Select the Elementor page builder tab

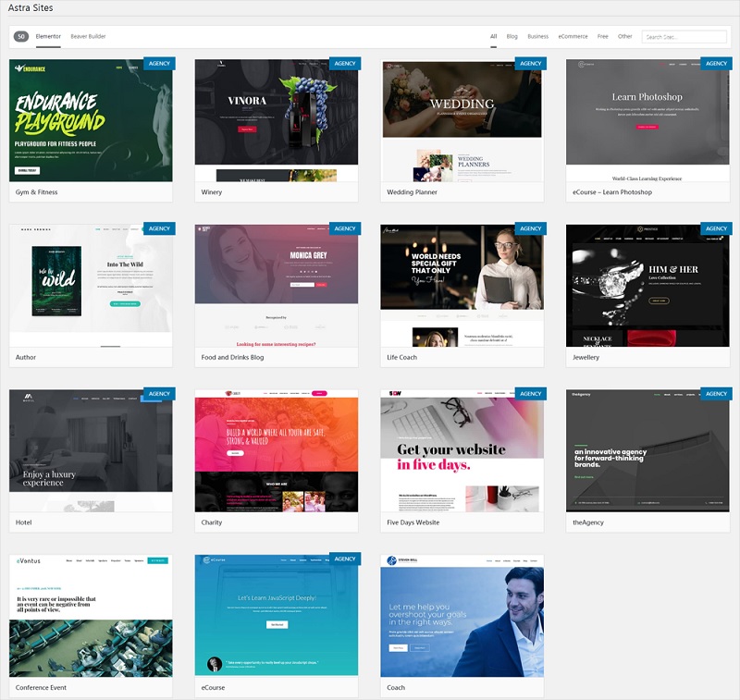47,37
